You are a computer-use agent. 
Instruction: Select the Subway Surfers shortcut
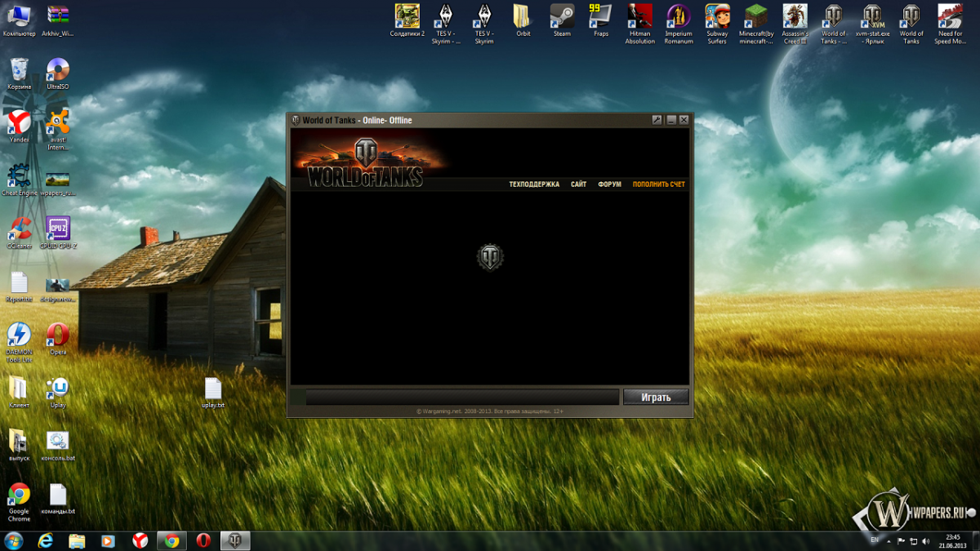pos(717,24)
